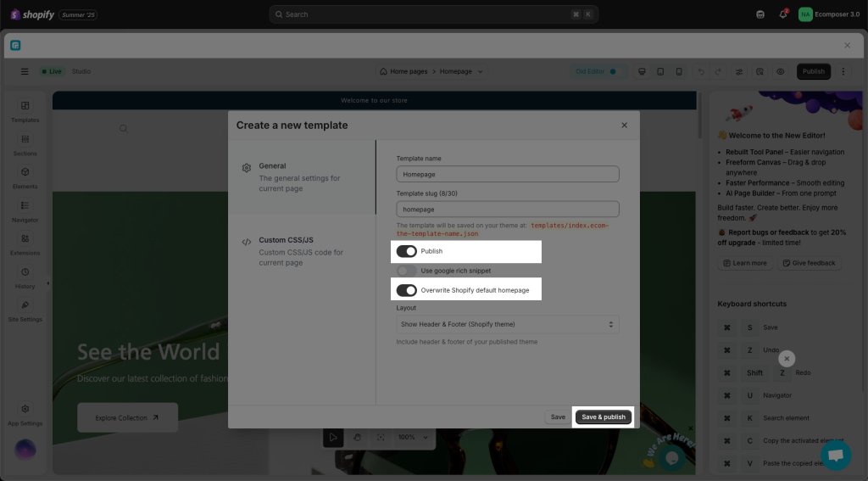Toggle the Old Editor switch
Image resolution: width=868 pixels, height=481 pixels.
tap(612, 71)
